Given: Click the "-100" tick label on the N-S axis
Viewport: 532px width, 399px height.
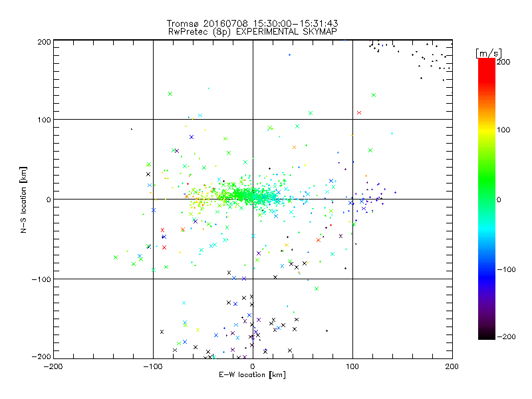Looking at the screenshot, I should [41, 279].
